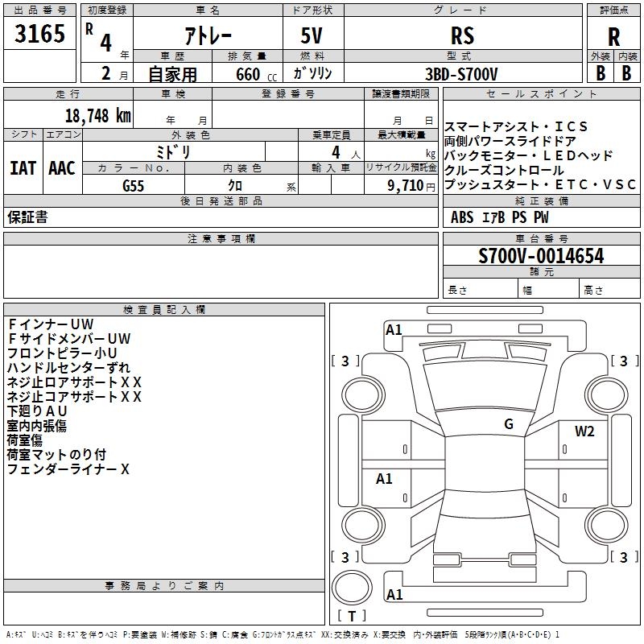Select inspector note フェンダーライナーX
This screenshot has height=644, width=644.
tap(68, 469)
